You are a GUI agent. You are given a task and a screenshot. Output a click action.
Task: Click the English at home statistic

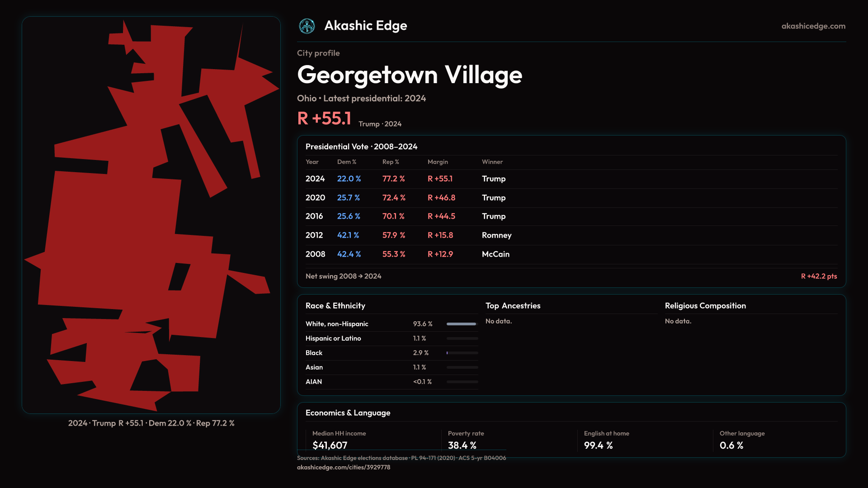coord(598,445)
